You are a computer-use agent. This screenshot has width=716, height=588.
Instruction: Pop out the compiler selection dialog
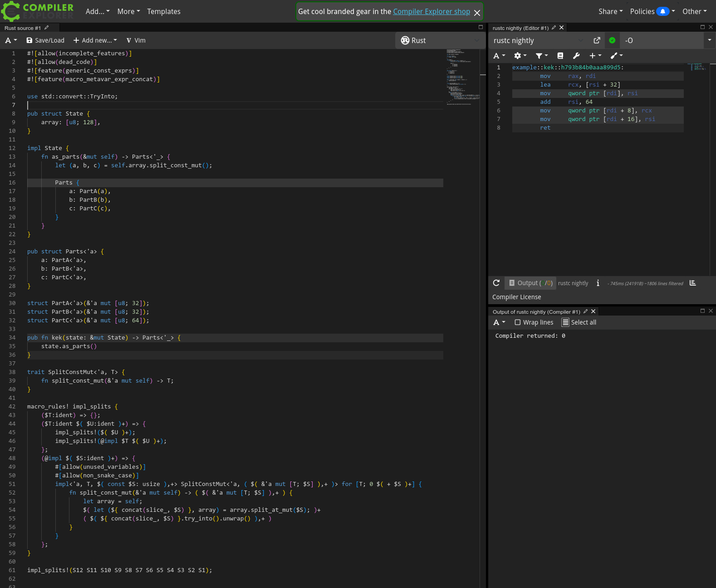597,40
